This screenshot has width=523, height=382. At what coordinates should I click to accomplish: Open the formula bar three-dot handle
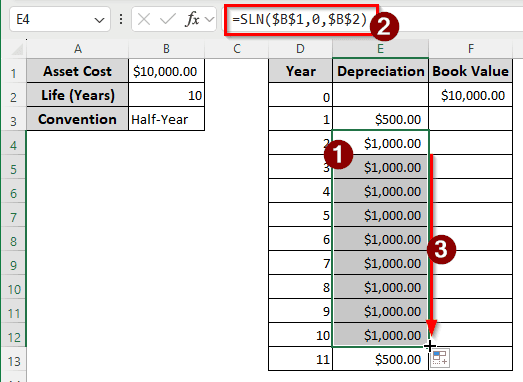(121, 19)
